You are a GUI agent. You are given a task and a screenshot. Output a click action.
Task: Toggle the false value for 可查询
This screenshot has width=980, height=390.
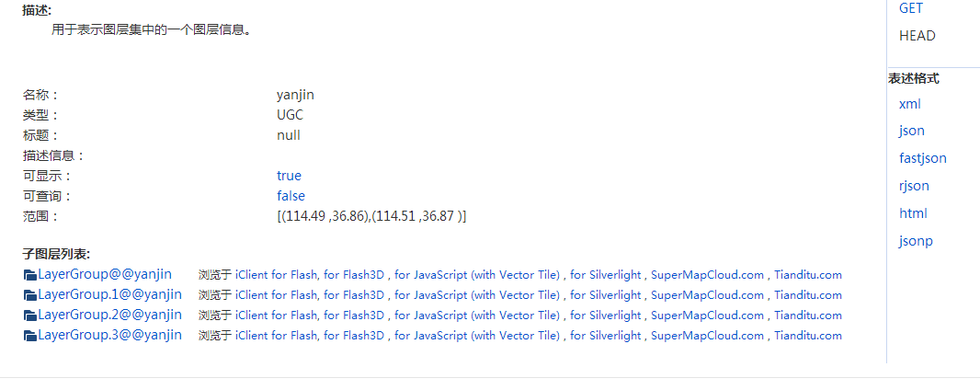tap(291, 196)
